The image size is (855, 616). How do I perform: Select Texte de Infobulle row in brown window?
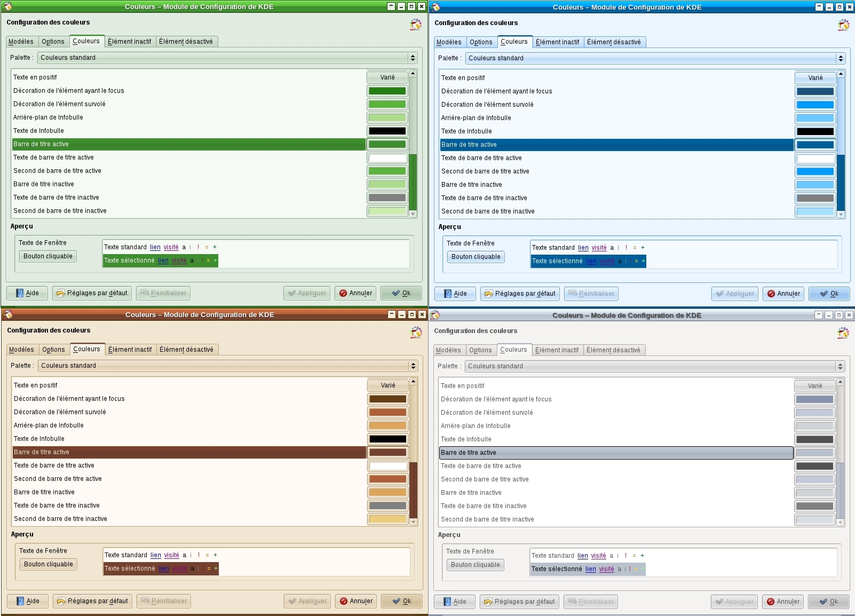[x=189, y=439]
